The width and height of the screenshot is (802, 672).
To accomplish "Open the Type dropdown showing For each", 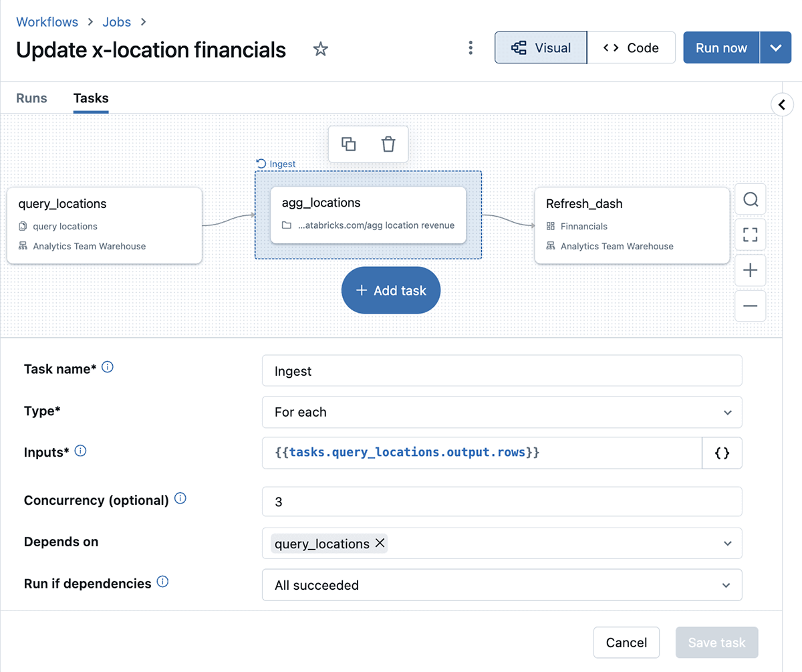I will tap(501, 413).
